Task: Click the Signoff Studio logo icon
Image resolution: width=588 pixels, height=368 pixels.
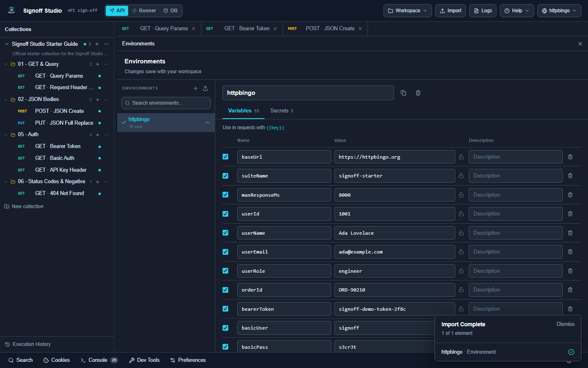Action: (x=11, y=11)
